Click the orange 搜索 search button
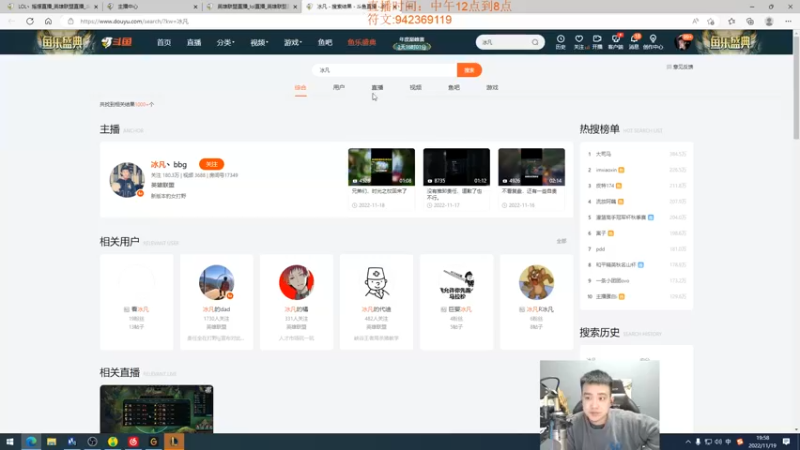 tap(469, 70)
